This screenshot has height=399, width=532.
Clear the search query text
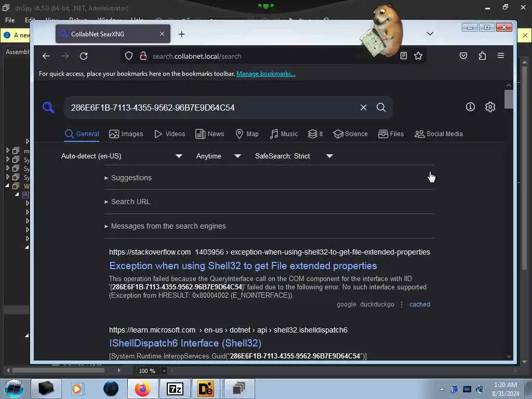tap(363, 108)
